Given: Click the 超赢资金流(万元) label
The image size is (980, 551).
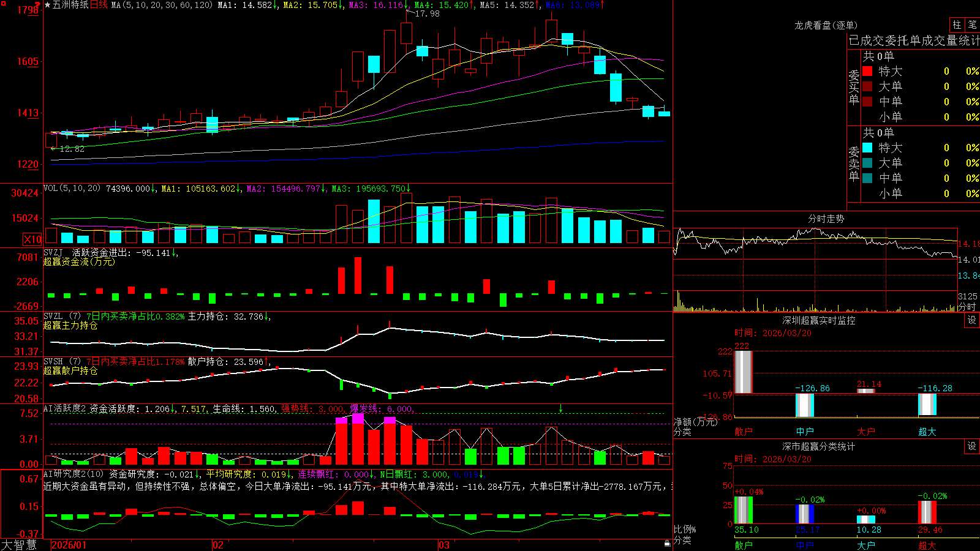Looking at the screenshot, I should (79, 261).
